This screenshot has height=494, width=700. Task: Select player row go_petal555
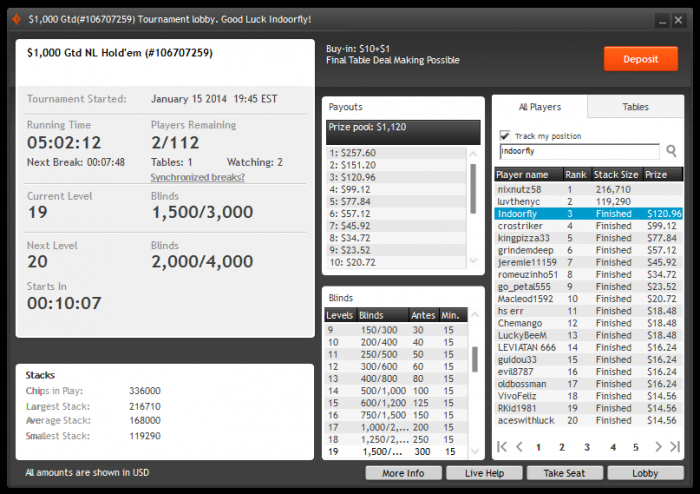click(x=588, y=286)
